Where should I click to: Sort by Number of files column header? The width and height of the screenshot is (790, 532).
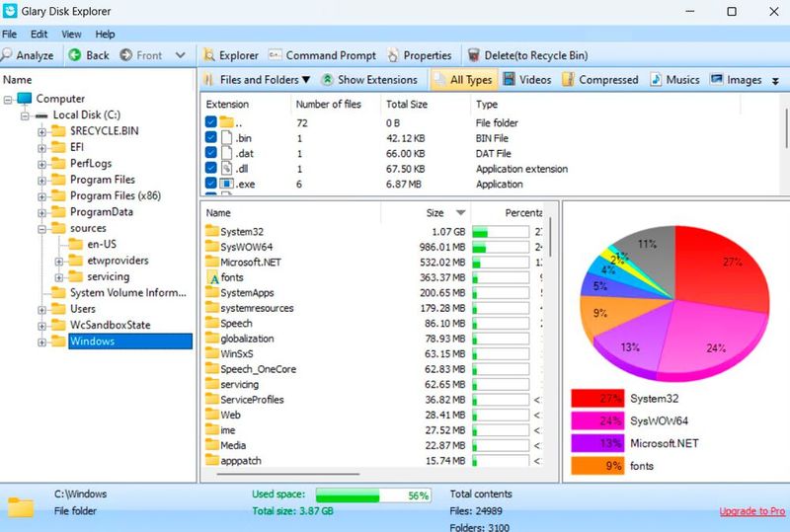[329, 105]
